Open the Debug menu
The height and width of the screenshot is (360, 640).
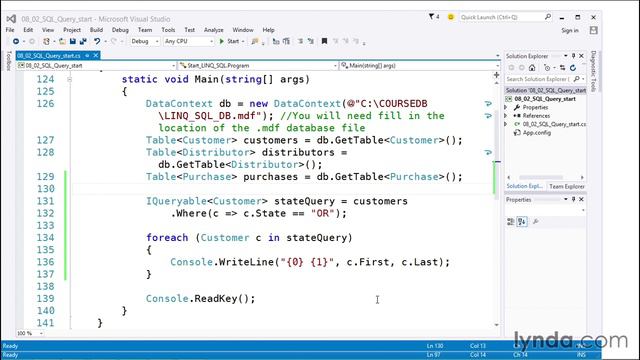[120, 30]
